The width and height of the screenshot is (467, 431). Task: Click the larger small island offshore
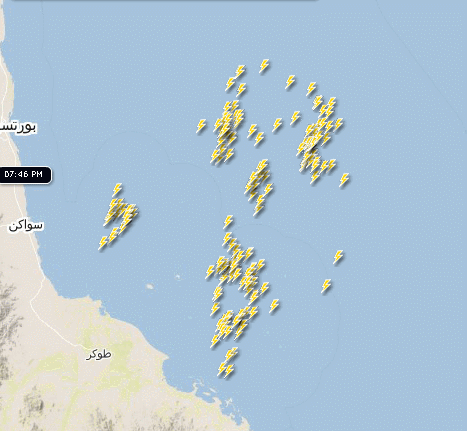coord(150,286)
